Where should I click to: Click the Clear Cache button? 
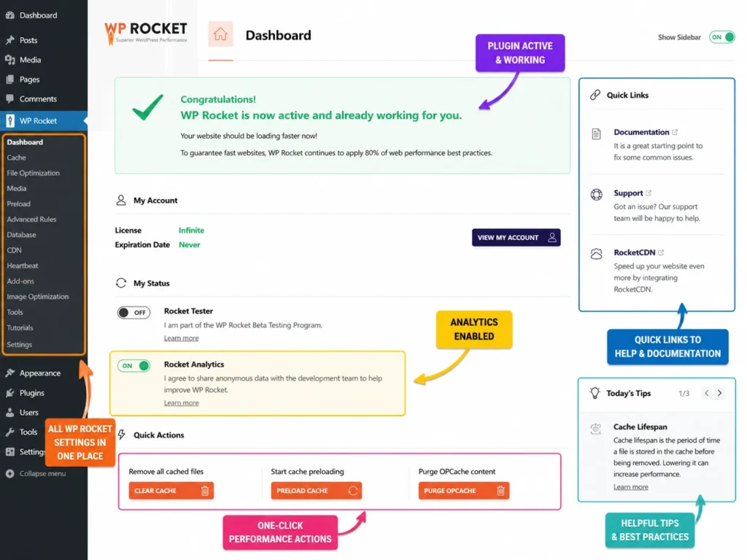pyautogui.click(x=171, y=491)
